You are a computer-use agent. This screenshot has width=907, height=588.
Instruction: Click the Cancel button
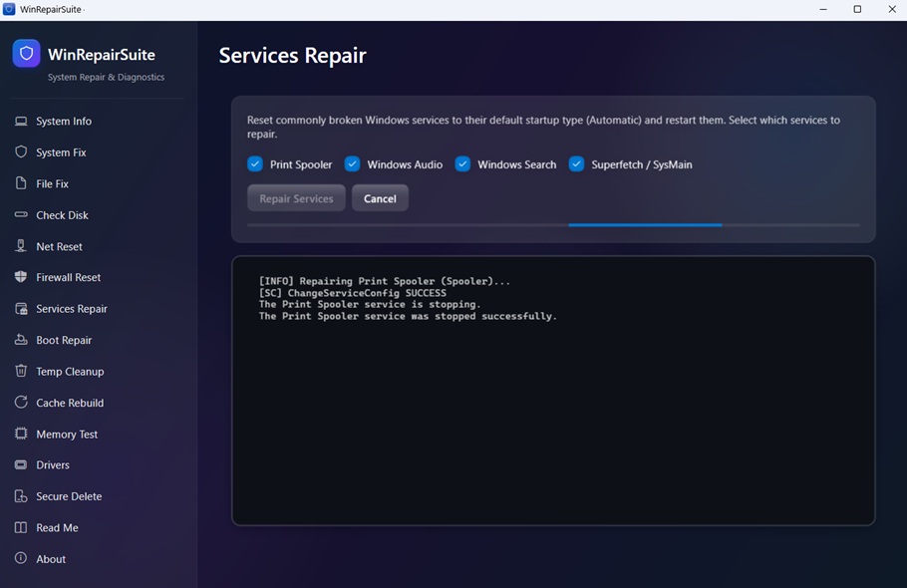pos(380,197)
